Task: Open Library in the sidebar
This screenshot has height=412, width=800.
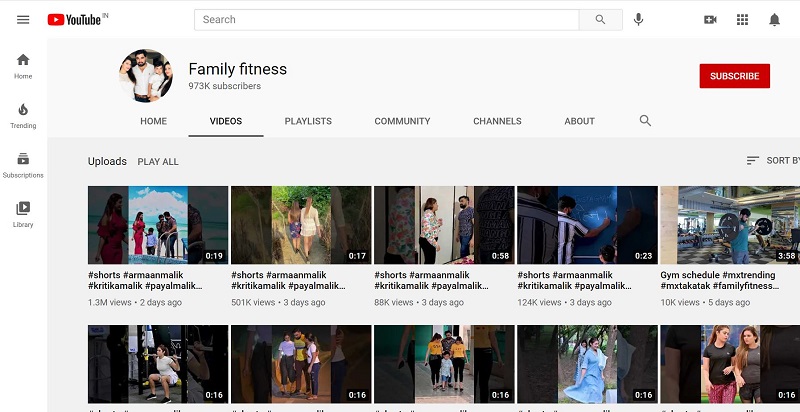Action: tap(23, 215)
